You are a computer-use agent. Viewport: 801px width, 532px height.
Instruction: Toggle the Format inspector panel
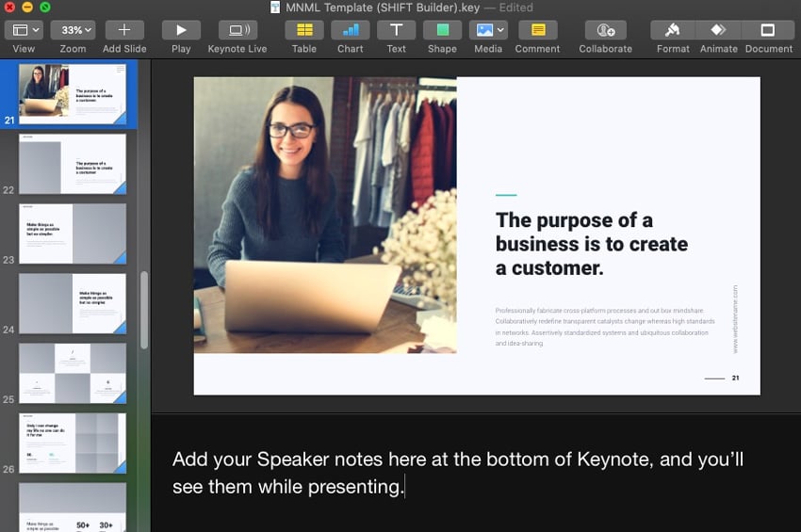pyautogui.click(x=673, y=30)
